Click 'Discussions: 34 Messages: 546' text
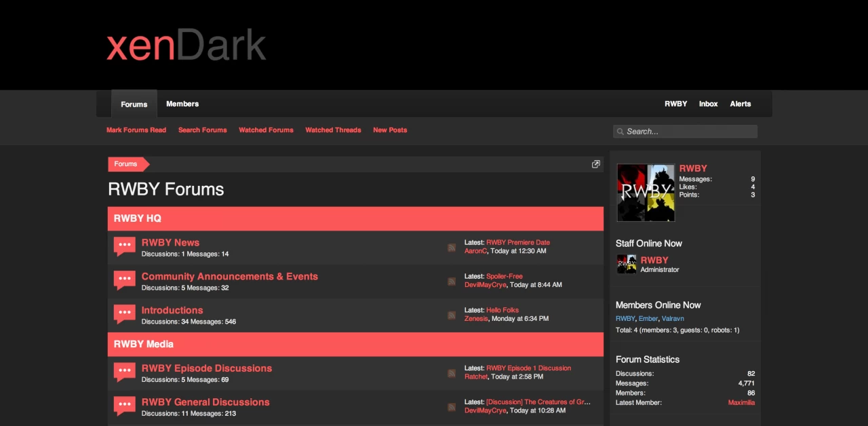Screen dimensions: 868x426 (189, 322)
